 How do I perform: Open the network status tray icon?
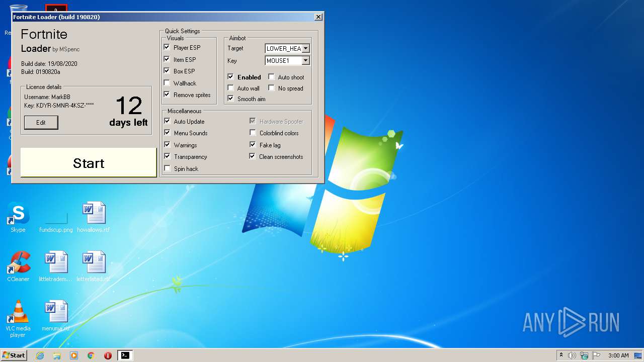click(584, 355)
